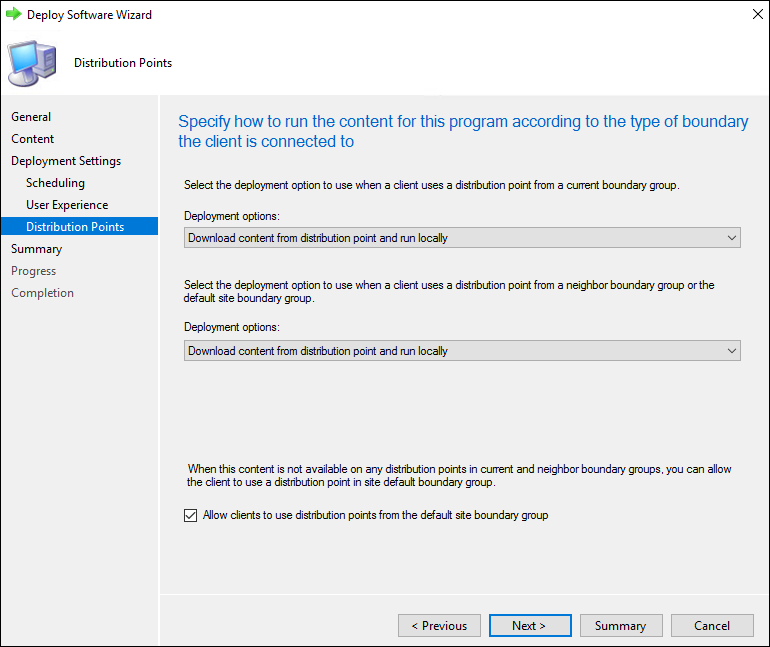Image resolution: width=770 pixels, height=647 pixels.
Task: Expand the neighbor boundary group deployment options dropdown
Action: 462,351
